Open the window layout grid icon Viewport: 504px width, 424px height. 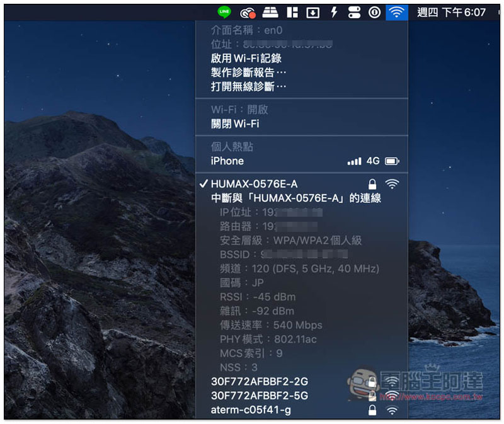(x=292, y=12)
